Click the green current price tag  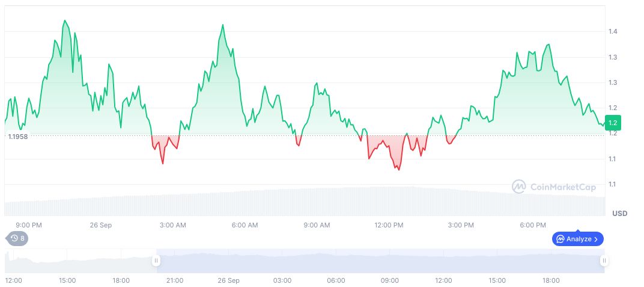(x=613, y=123)
